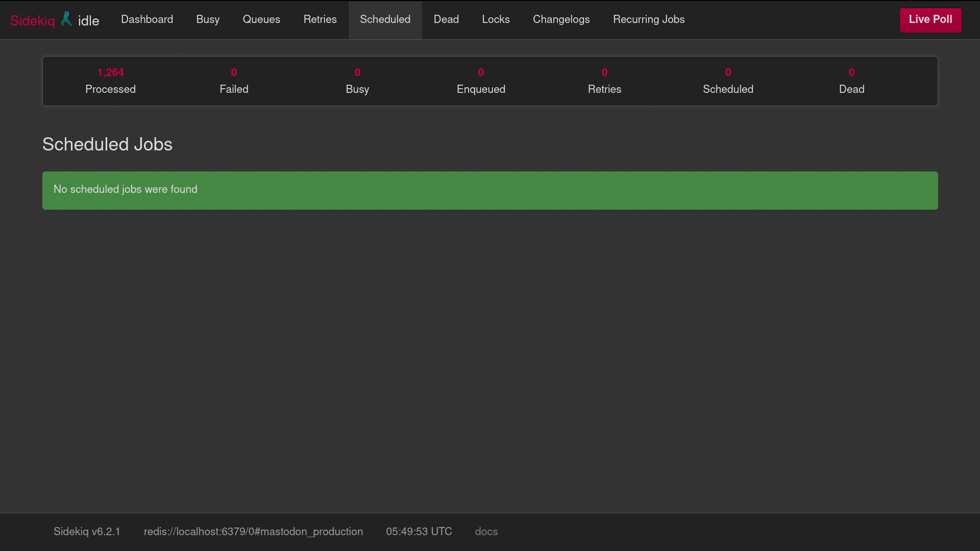980x551 pixels.
Task: Select the Scheduled navigation tab
Action: coord(385,19)
